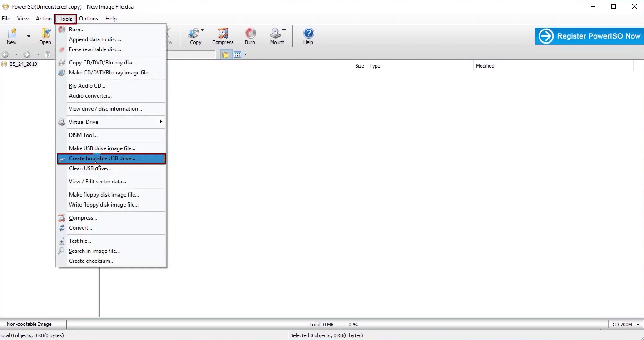Choose Burn... from the Tools menu
Screen dimensions: 644x340
click(111, 30)
